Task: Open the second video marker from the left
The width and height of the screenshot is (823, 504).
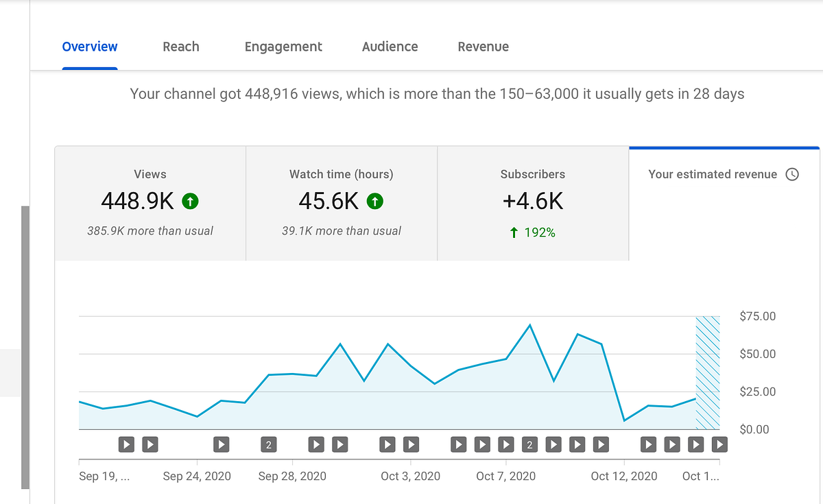Action: tap(150, 444)
